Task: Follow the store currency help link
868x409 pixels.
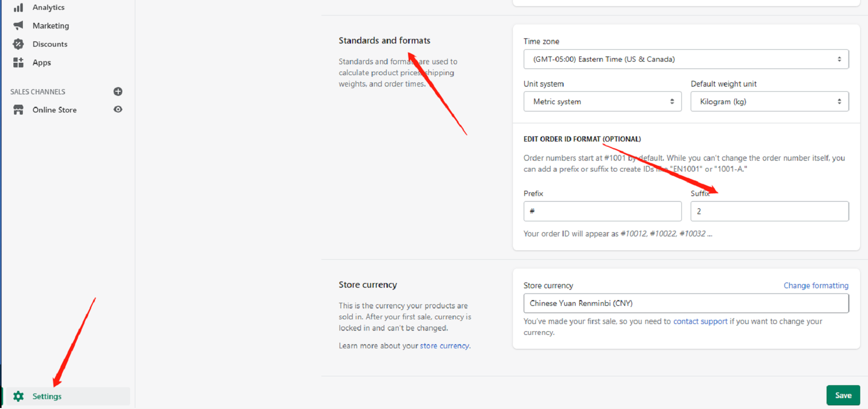Action: pos(444,346)
